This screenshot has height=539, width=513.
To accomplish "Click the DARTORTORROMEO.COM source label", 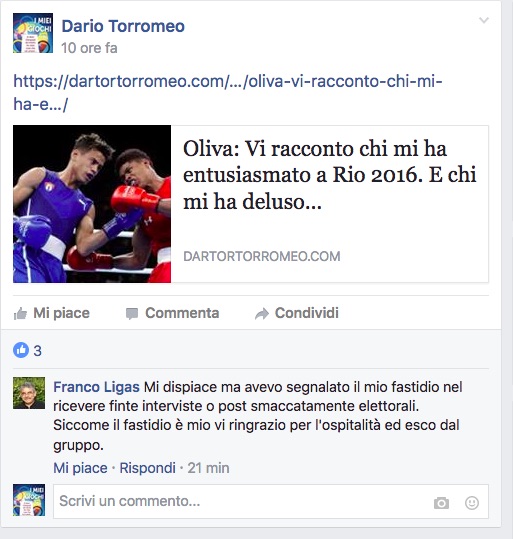I will [x=262, y=256].
